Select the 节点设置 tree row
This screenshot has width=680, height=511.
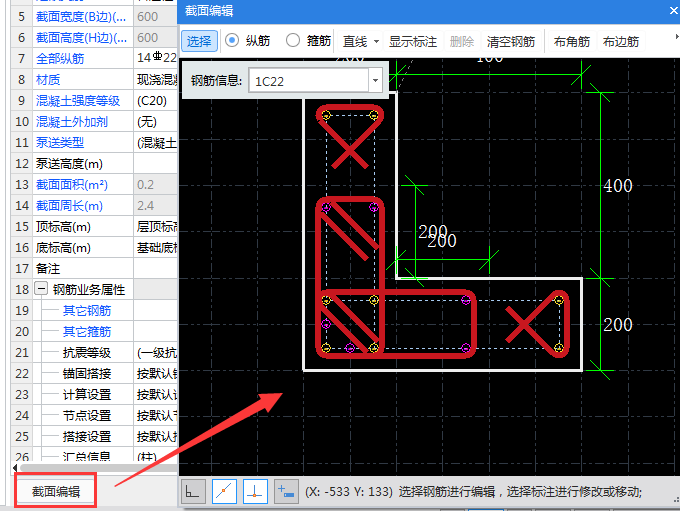(87, 416)
